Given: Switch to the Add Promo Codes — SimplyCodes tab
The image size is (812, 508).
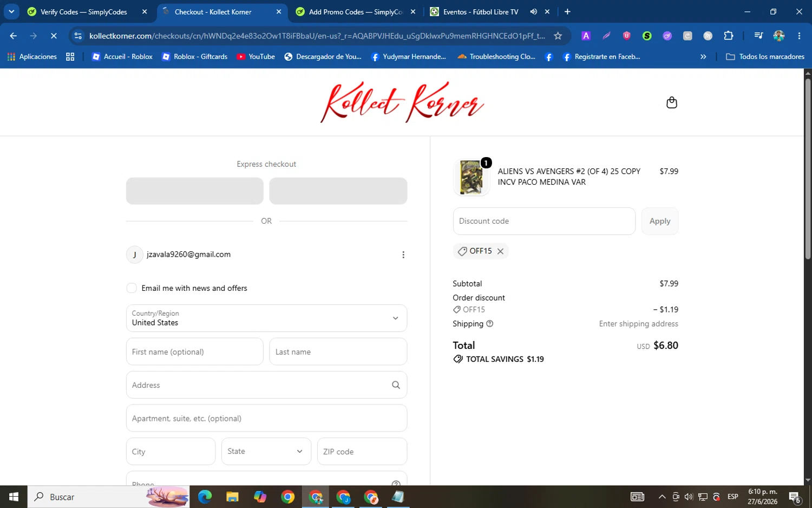Looking at the screenshot, I should (x=355, y=11).
